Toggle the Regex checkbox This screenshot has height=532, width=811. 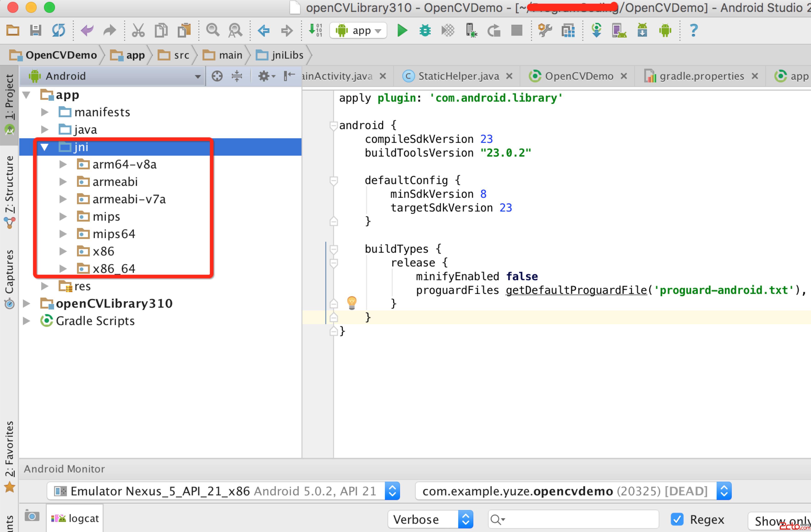coord(677,519)
